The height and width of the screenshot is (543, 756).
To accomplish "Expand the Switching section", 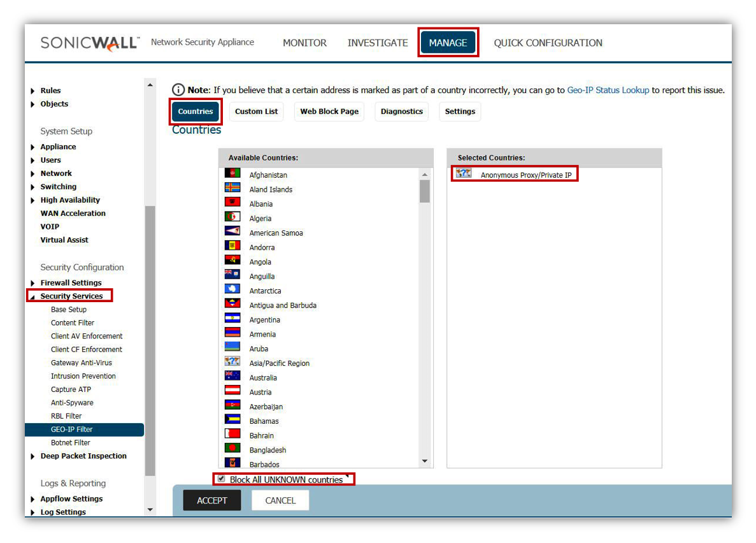I will [32, 187].
